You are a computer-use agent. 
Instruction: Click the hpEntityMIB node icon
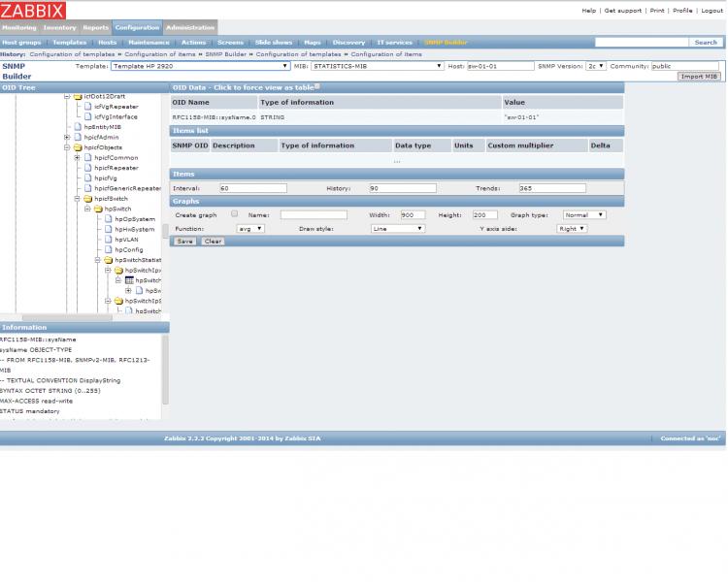pyautogui.click(x=78, y=127)
